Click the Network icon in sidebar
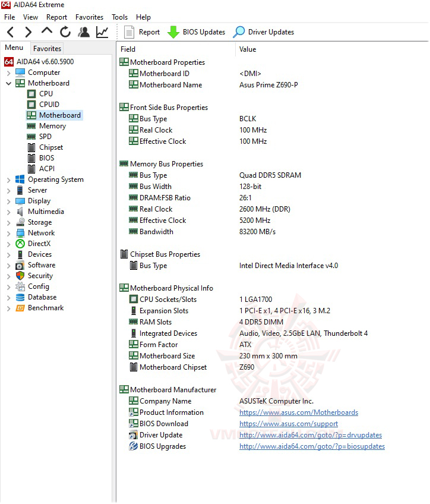The height and width of the screenshot is (504, 430). [20, 233]
